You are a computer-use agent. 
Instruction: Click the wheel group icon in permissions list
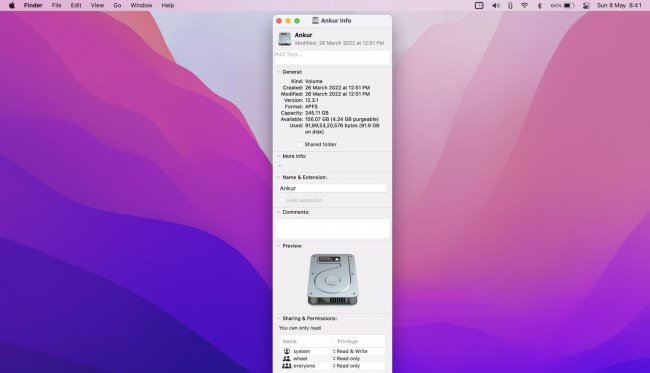pos(286,358)
